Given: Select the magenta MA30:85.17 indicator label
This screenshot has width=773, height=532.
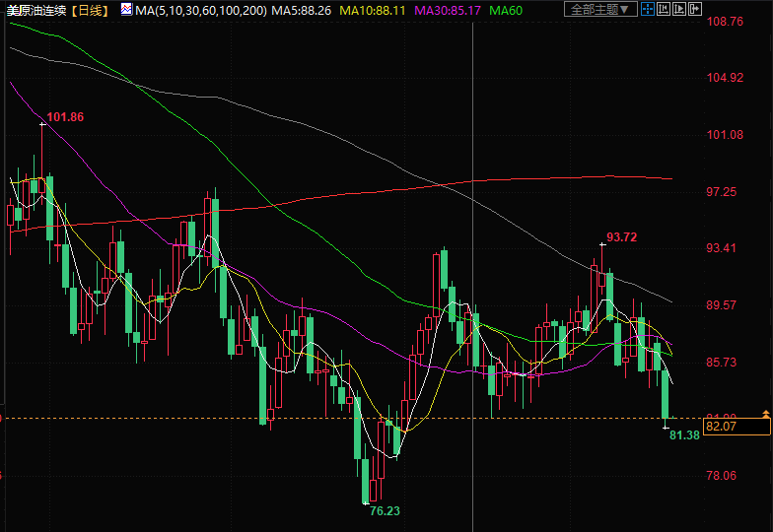Looking at the screenshot, I should click(x=449, y=10).
